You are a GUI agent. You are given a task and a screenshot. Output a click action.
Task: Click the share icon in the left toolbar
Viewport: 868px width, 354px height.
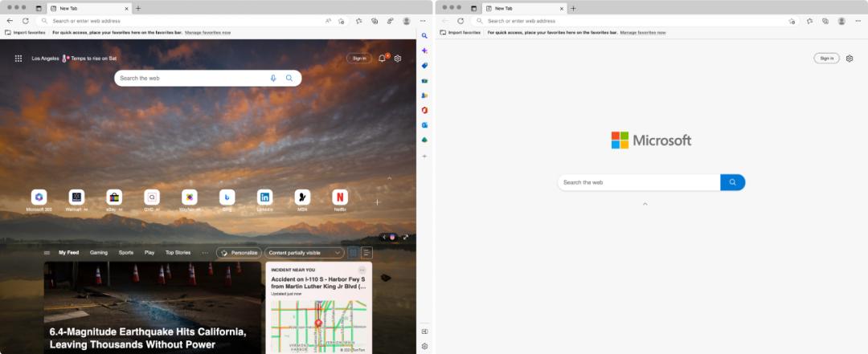pyautogui.click(x=391, y=21)
